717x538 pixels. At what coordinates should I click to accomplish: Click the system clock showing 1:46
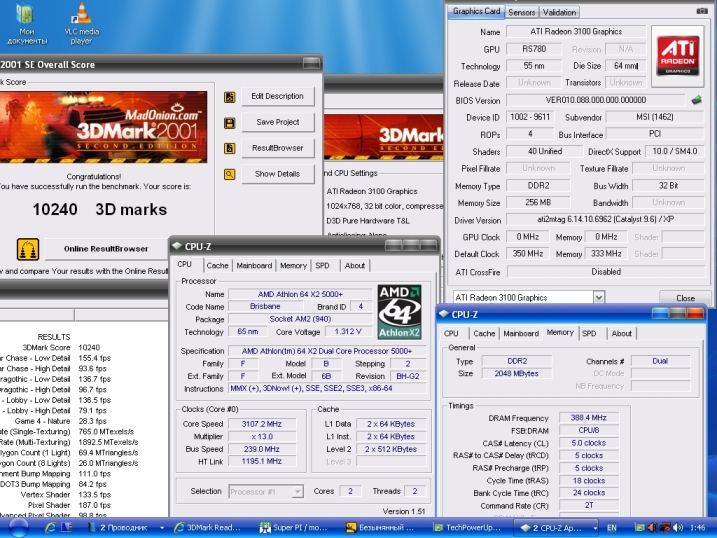697,528
